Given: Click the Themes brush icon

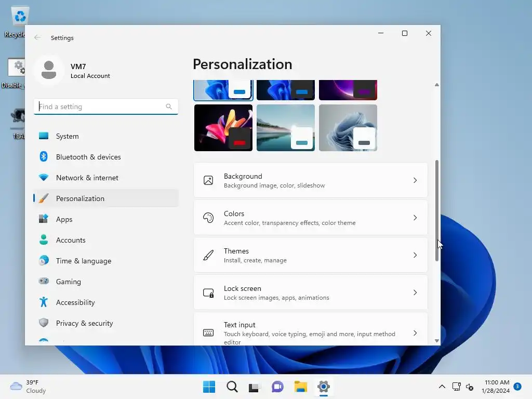Looking at the screenshot, I should (208, 255).
